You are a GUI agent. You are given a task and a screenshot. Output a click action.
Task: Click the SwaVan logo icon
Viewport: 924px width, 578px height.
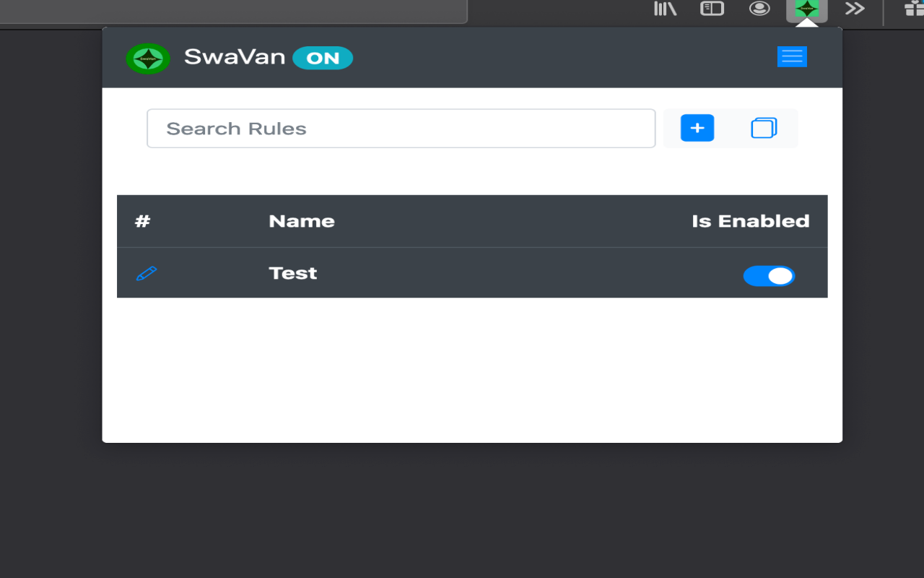[148, 58]
